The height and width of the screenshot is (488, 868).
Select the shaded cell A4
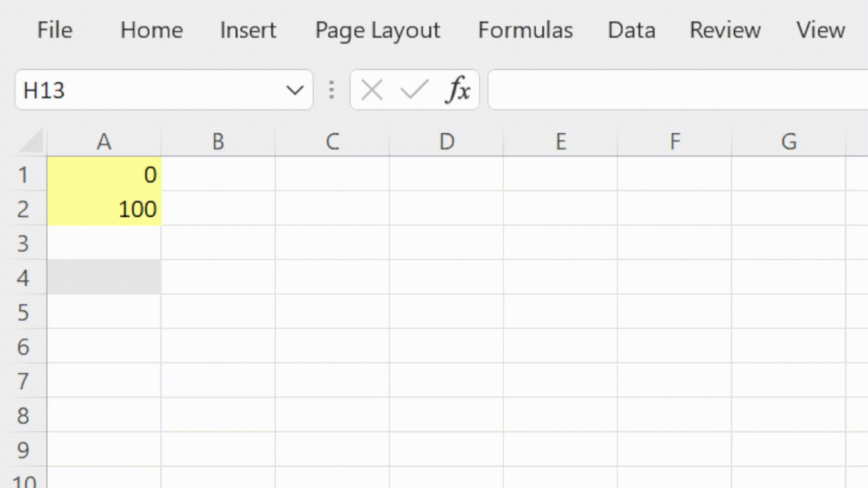tap(104, 277)
